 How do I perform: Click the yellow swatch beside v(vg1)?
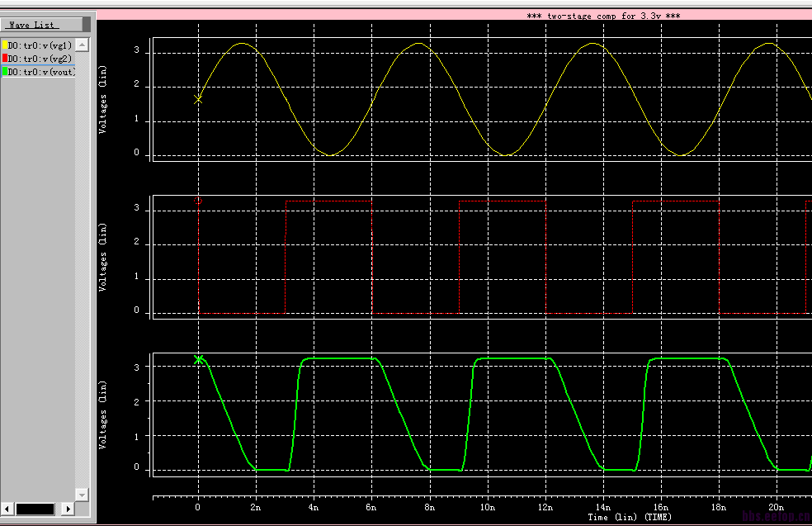5,45
